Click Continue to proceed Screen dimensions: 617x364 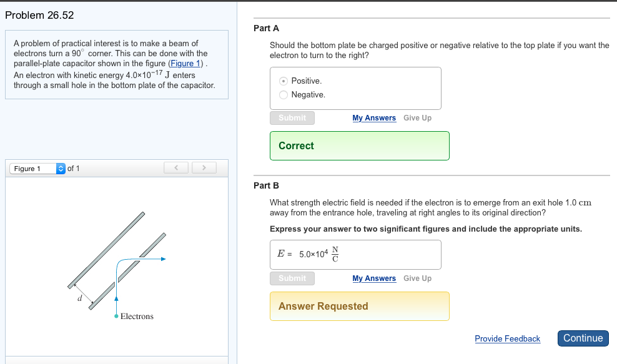[x=583, y=338]
